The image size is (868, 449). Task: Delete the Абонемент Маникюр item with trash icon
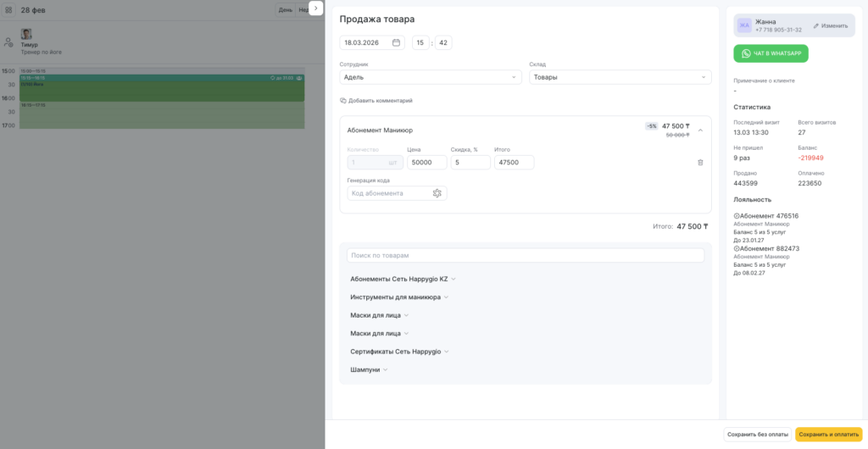pyautogui.click(x=700, y=163)
